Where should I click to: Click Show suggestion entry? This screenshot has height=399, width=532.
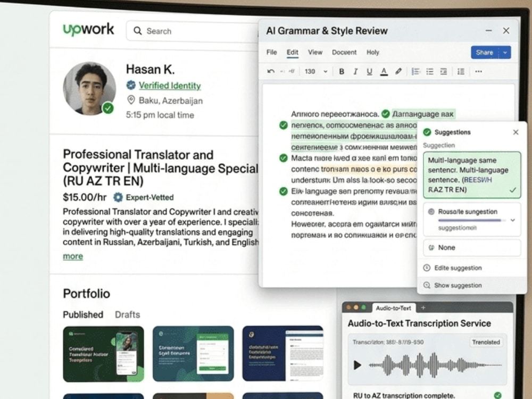point(471,285)
